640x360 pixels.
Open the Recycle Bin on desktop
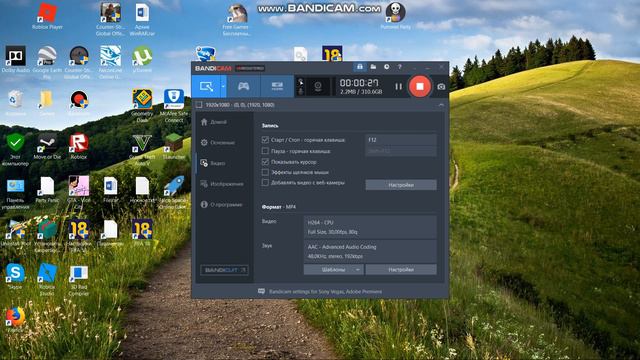pos(16,102)
